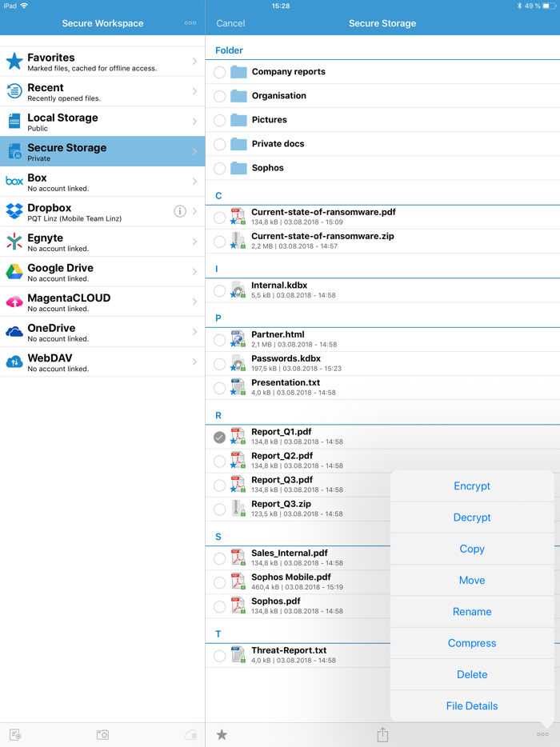Open the camera icon in bottom bar

pos(102,735)
